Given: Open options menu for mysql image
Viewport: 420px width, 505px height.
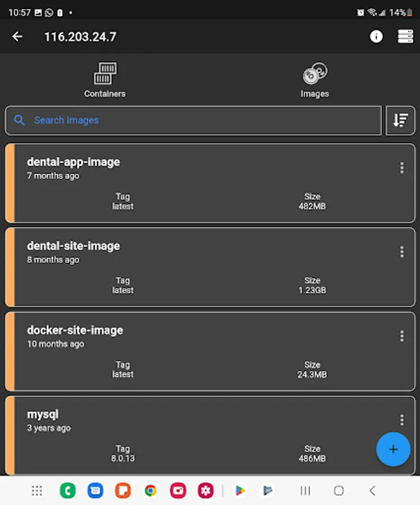Looking at the screenshot, I should [x=401, y=420].
